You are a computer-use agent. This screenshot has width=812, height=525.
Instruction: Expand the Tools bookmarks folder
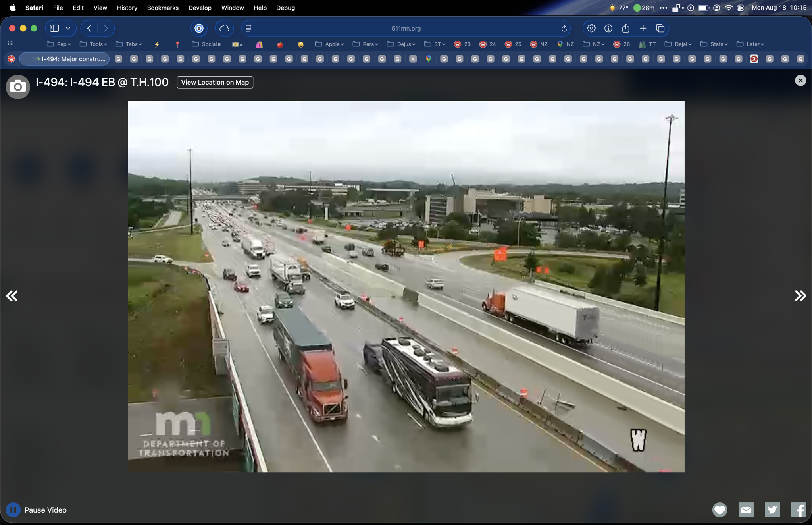tap(93, 44)
